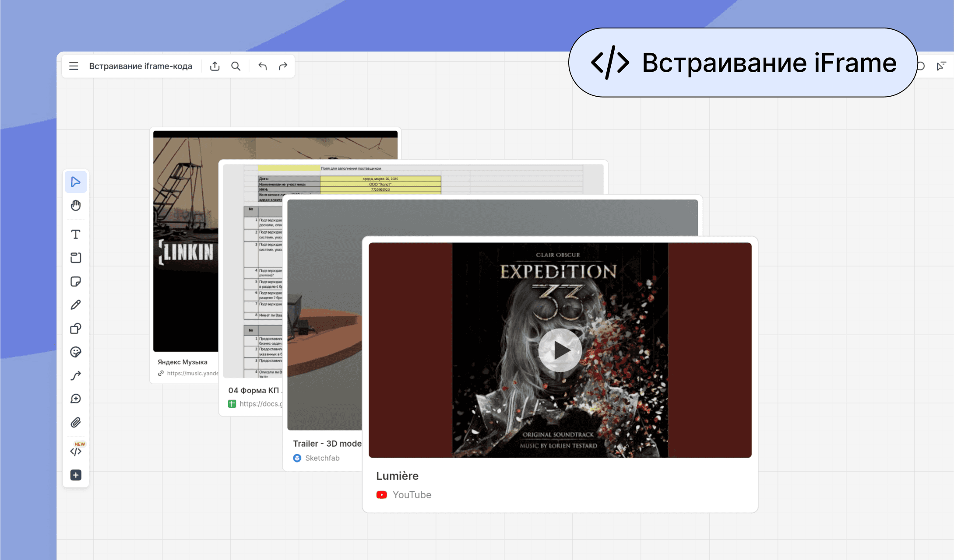Add a comment with comment tool
This screenshot has width=954, height=560.
click(76, 399)
